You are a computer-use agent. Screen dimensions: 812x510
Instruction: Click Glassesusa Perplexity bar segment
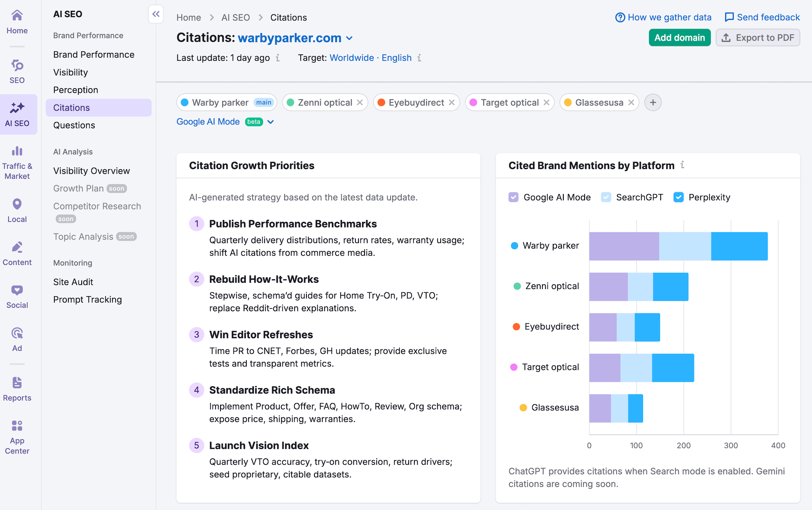[636, 409]
